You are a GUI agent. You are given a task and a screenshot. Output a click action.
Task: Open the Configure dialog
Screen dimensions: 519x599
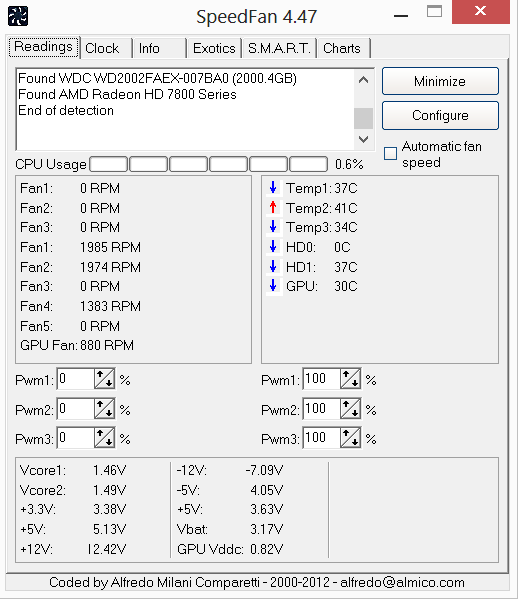[440, 115]
